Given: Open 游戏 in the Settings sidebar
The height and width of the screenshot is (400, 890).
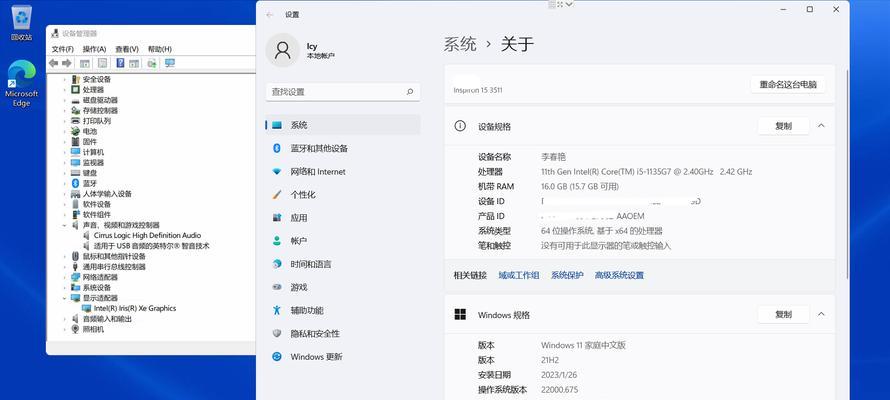Looking at the screenshot, I should (343, 288).
